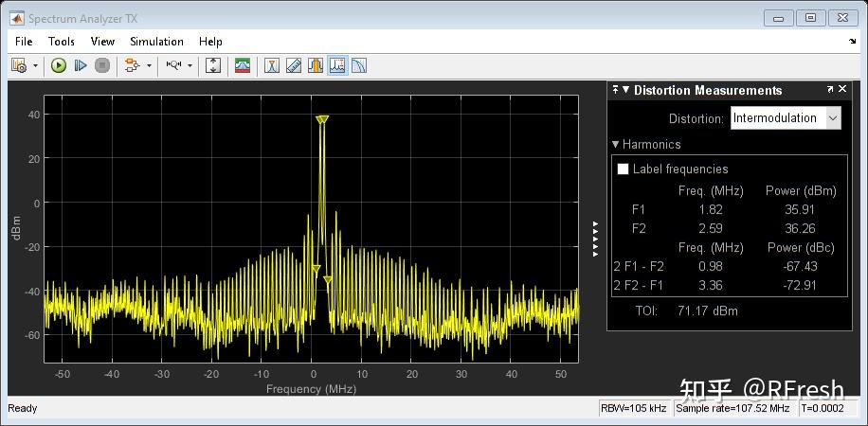Open the Spectrum Settings icon
868x426 pixels.
(243, 65)
